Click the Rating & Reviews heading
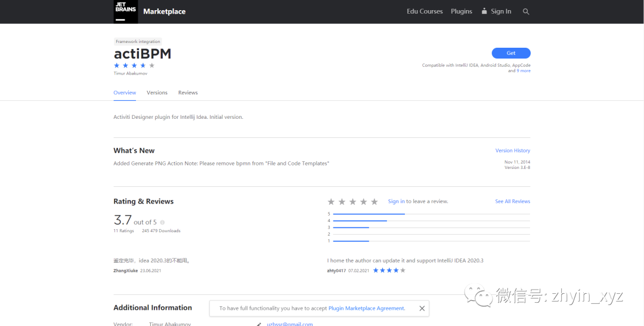The image size is (644, 326). 143,201
